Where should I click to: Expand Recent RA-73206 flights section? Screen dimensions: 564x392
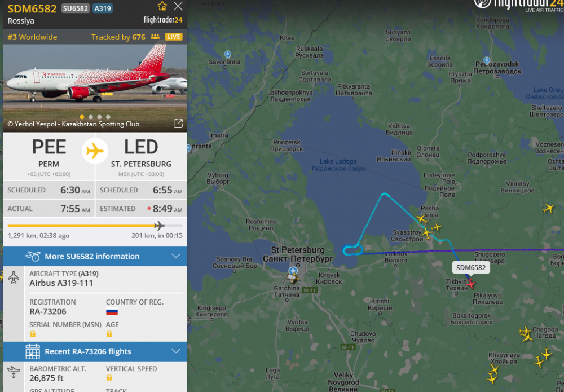pos(95,351)
